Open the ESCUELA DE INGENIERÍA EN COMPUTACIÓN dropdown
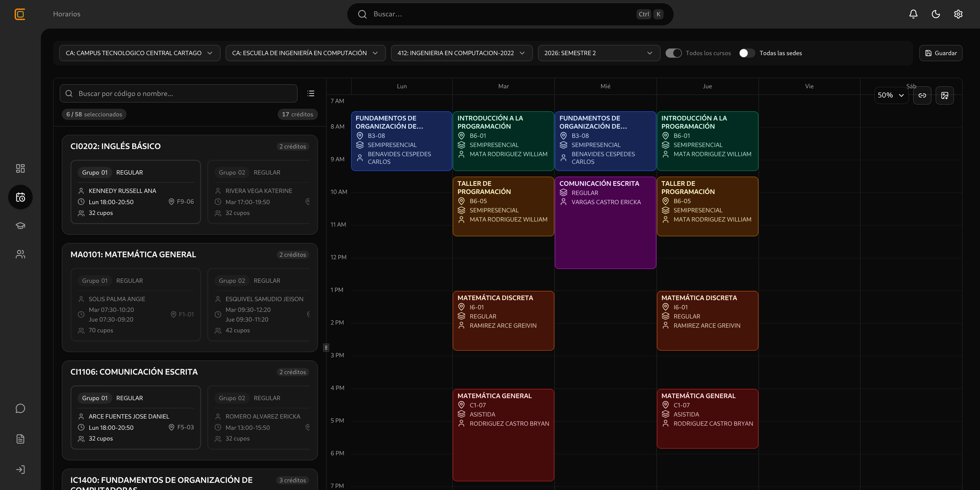 [305, 53]
